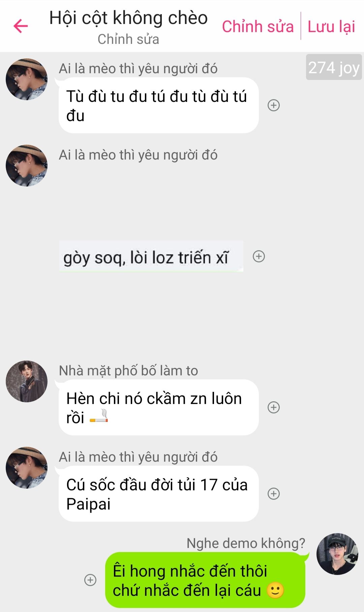Tap the green 'Êi hong nhắc đến thôi' bubble
This screenshot has width=364, height=612.
[205, 580]
